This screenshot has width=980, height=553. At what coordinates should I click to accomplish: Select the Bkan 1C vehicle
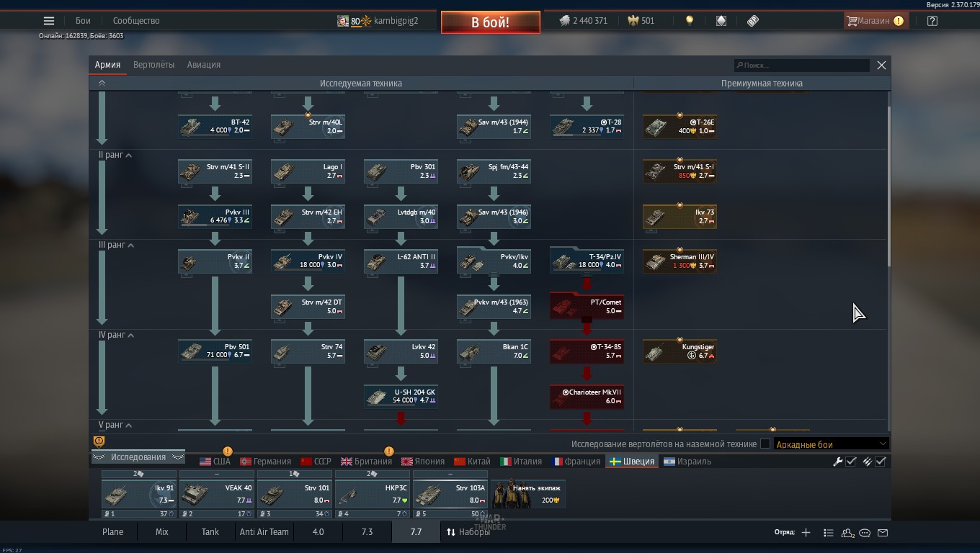tap(494, 351)
